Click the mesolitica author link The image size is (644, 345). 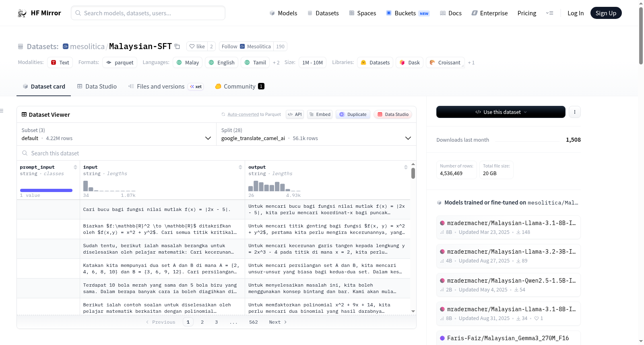(x=87, y=46)
